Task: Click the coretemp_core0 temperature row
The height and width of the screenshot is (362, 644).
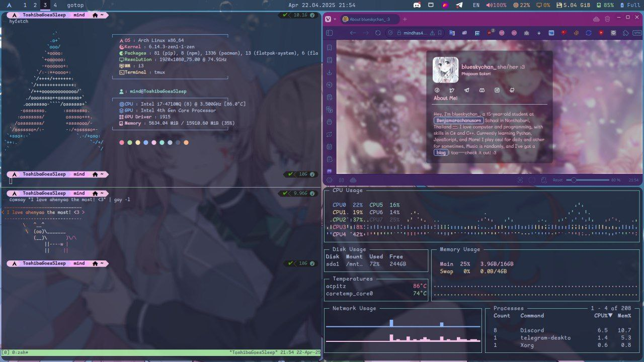Action: coord(376,294)
